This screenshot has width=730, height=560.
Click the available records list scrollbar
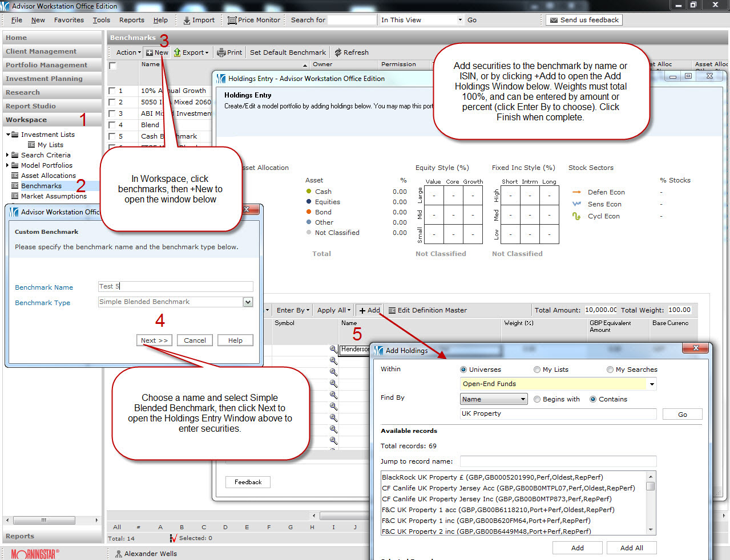pyautogui.click(x=650, y=502)
